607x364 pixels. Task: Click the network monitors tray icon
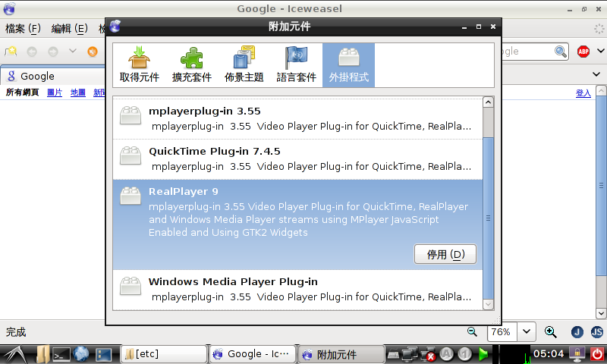pos(410,354)
